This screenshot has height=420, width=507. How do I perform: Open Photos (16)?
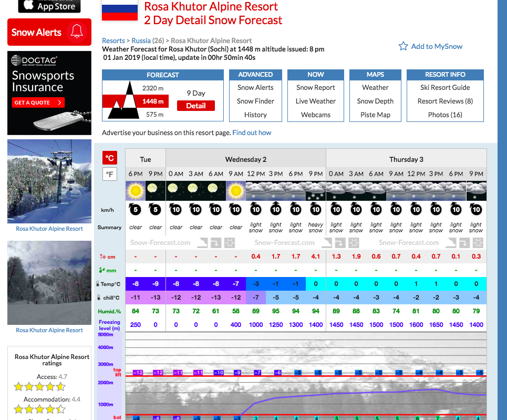pyautogui.click(x=445, y=115)
